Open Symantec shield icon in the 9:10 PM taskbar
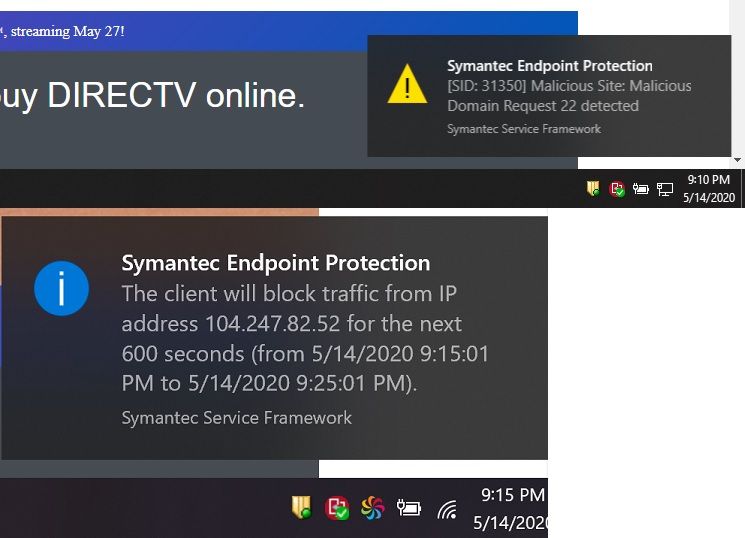745x538 pixels. (593, 189)
